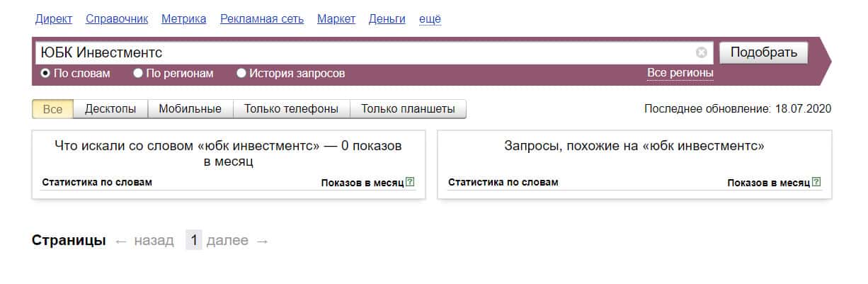Expand the 'ещё' services menu
The image size is (868, 284).
point(430,19)
